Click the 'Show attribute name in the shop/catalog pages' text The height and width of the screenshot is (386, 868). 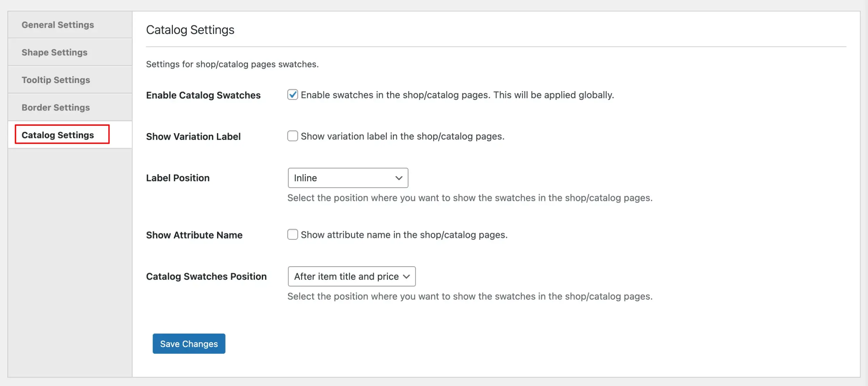(404, 235)
